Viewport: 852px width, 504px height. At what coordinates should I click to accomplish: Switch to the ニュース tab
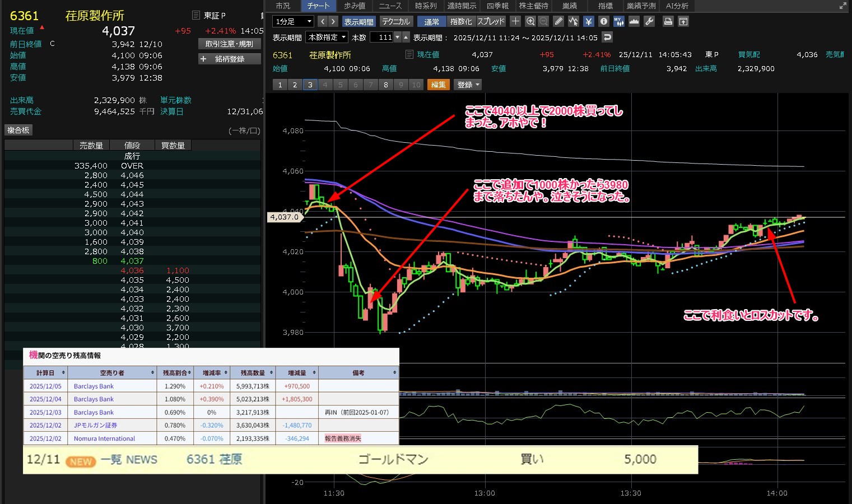coord(390,6)
